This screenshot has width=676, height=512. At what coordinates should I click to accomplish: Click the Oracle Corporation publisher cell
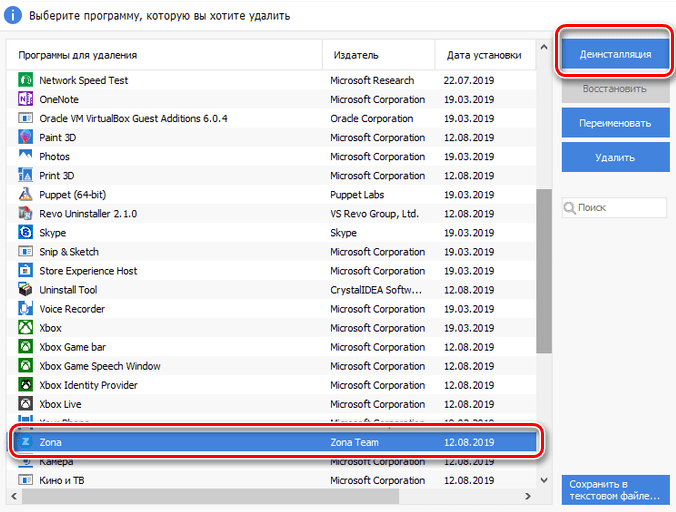point(372,119)
